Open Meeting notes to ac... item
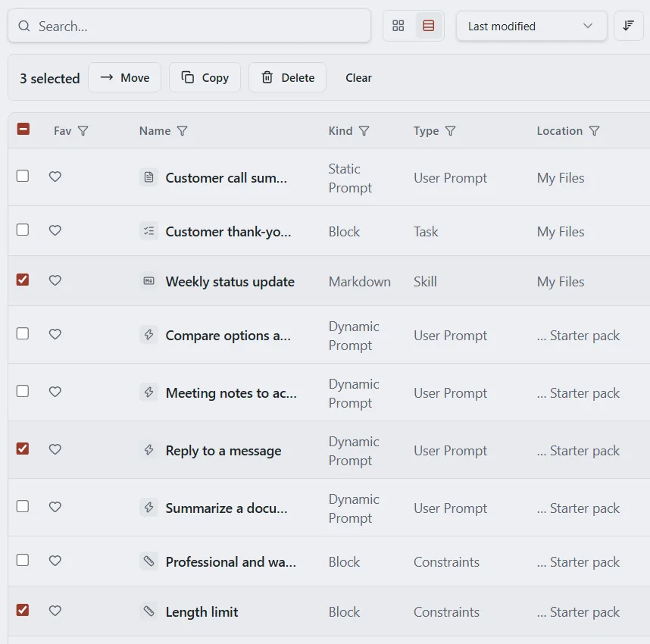Image resolution: width=650 pixels, height=644 pixels. [231, 392]
